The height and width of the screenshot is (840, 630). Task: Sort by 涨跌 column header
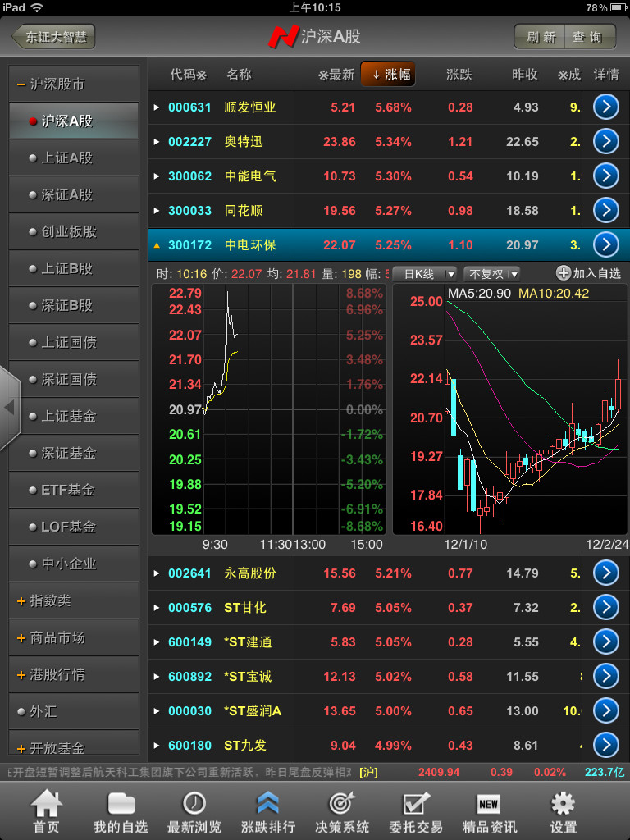[x=459, y=75]
